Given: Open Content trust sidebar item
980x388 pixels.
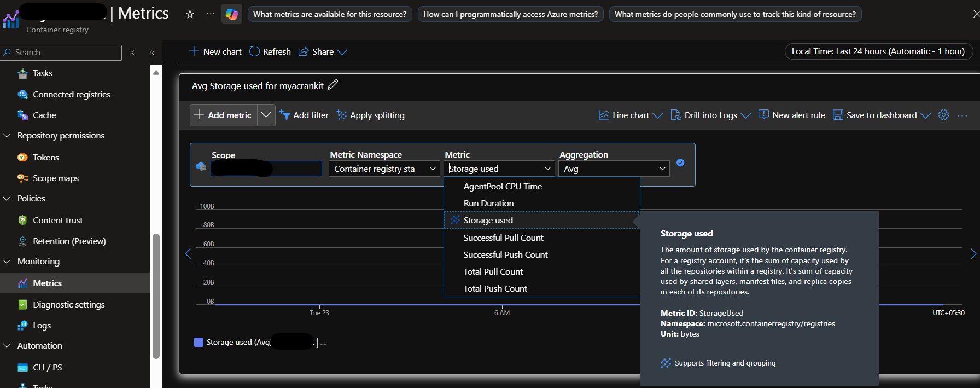Looking at the screenshot, I should tap(58, 220).
